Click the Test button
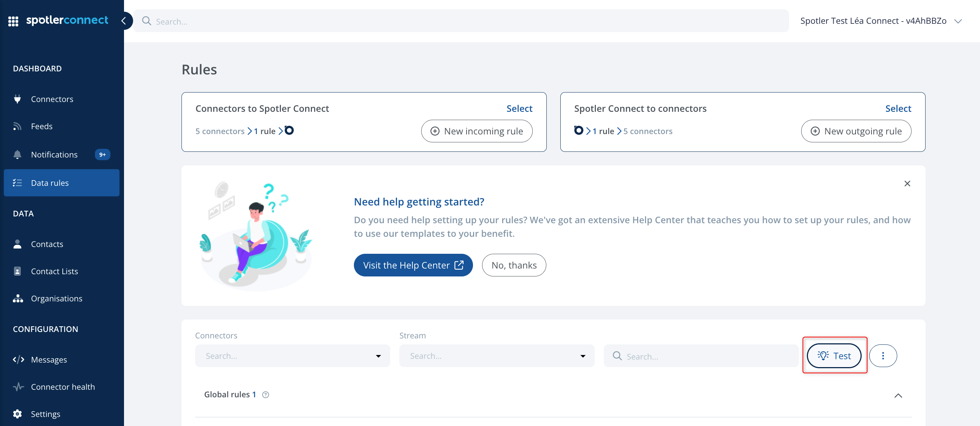 (x=834, y=356)
